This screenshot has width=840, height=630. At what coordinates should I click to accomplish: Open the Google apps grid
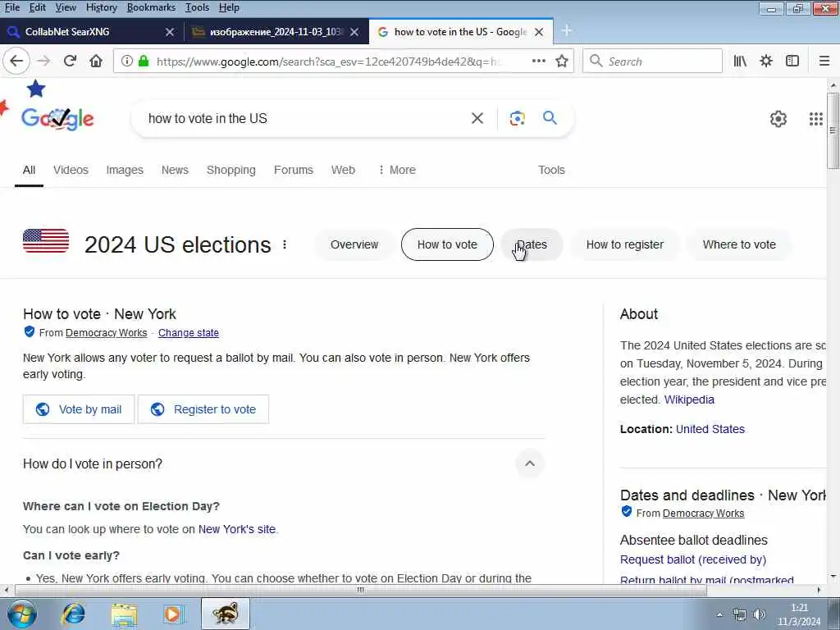click(815, 119)
